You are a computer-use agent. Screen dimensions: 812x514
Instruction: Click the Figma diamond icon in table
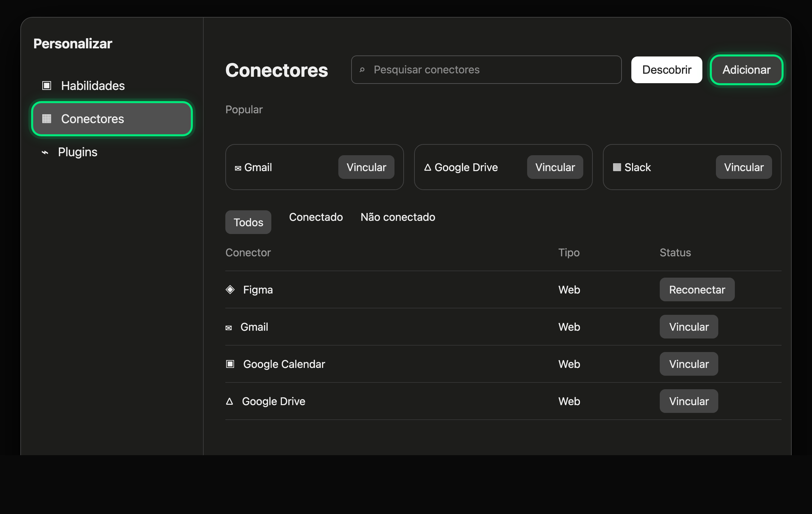click(230, 289)
